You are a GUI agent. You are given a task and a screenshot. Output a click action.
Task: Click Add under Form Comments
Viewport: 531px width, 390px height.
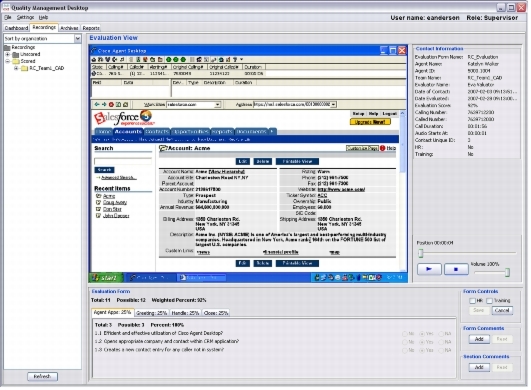(x=479, y=339)
